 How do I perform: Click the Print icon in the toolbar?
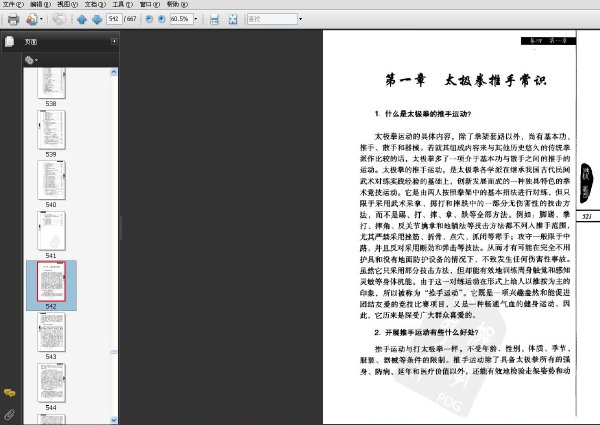(13, 19)
